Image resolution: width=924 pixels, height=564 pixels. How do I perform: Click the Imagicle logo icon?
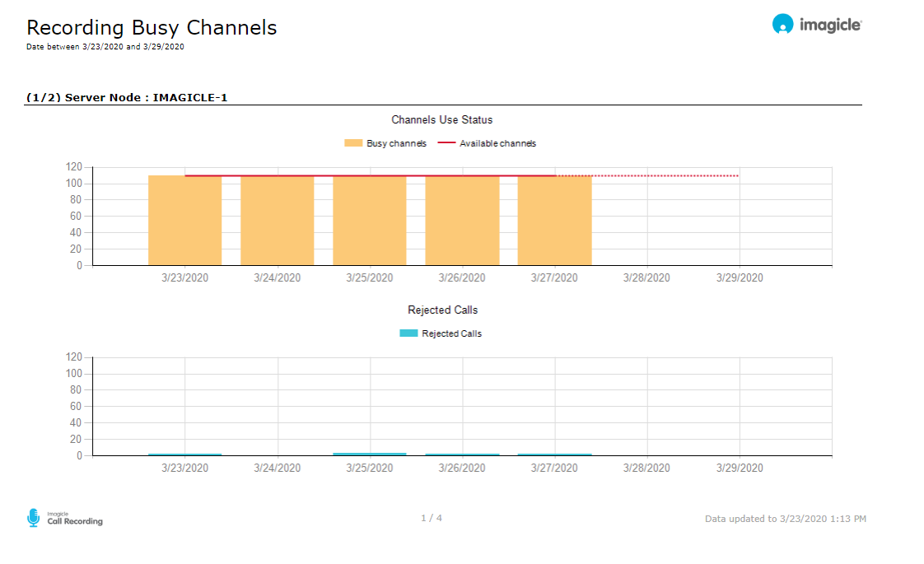click(782, 25)
